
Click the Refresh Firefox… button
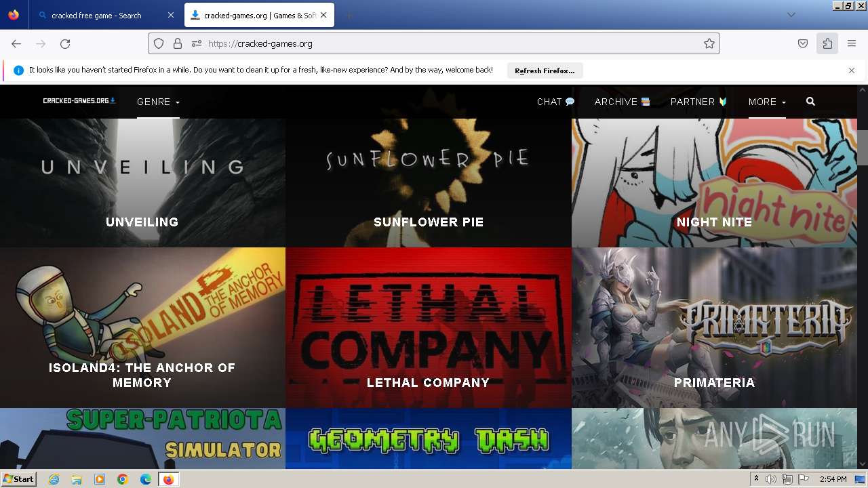click(x=545, y=70)
